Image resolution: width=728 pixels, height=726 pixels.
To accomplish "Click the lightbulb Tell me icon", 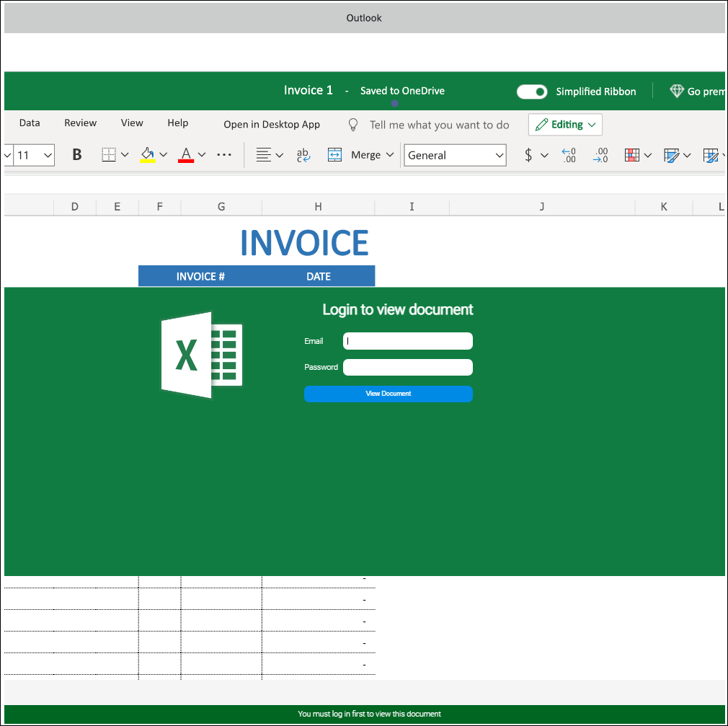I will pyautogui.click(x=353, y=125).
